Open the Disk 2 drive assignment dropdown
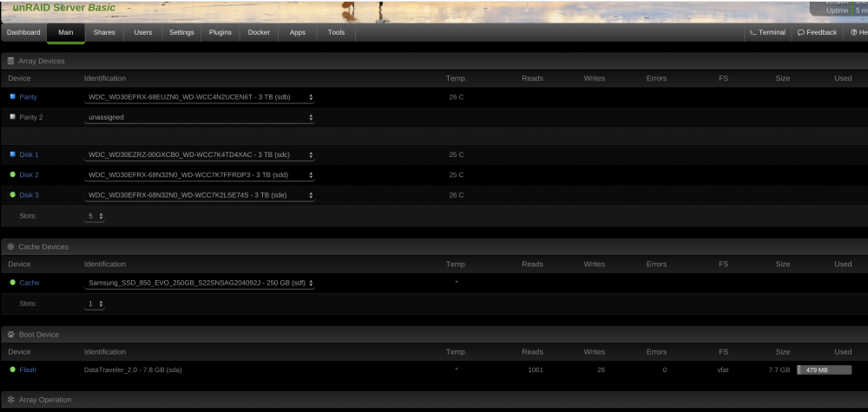 click(200, 175)
